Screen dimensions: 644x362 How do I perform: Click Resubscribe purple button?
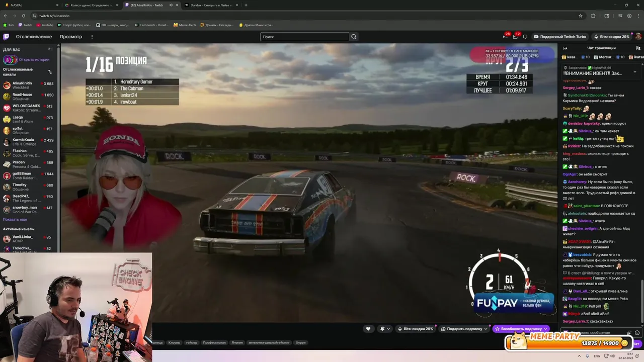[x=521, y=329]
